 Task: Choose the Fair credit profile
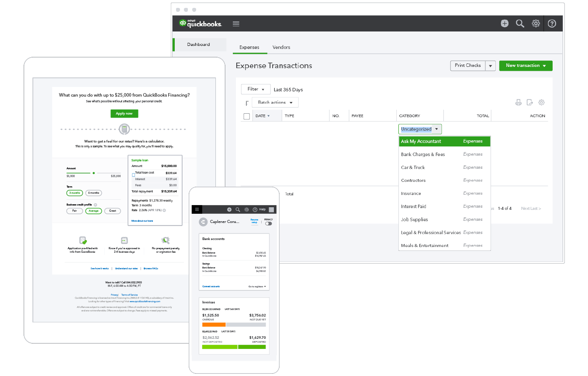tap(75, 211)
